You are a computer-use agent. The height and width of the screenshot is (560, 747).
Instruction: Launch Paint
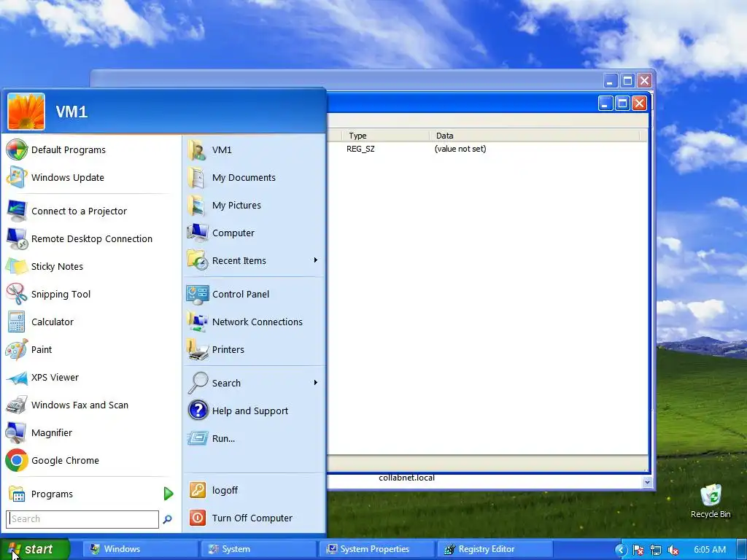pyautogui.click(x=90, y=349)
